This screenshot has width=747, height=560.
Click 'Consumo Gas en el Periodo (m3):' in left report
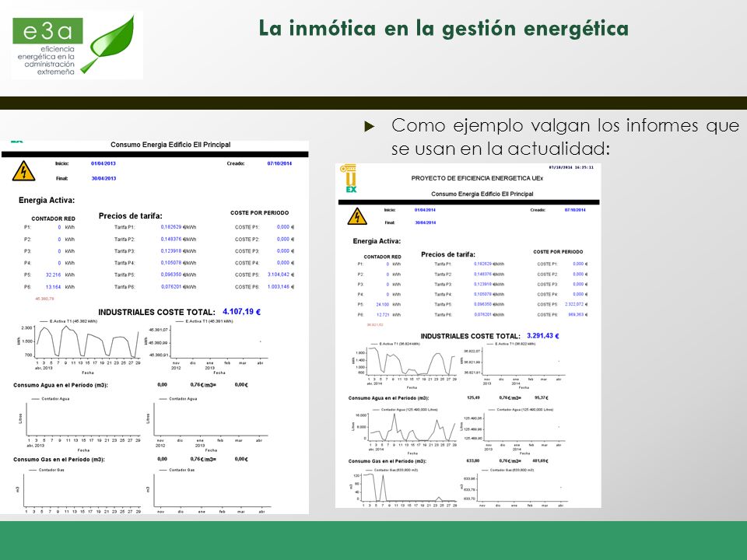click(59, 460)
